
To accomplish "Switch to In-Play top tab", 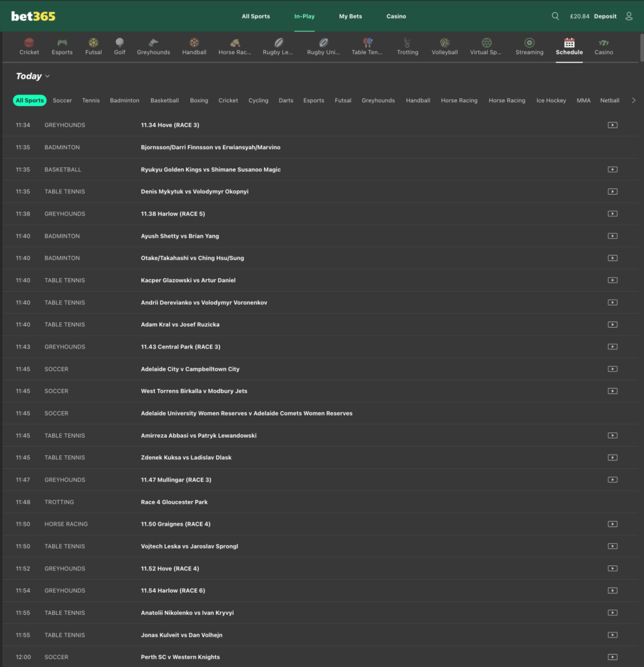I will click(x=304, y=16).
